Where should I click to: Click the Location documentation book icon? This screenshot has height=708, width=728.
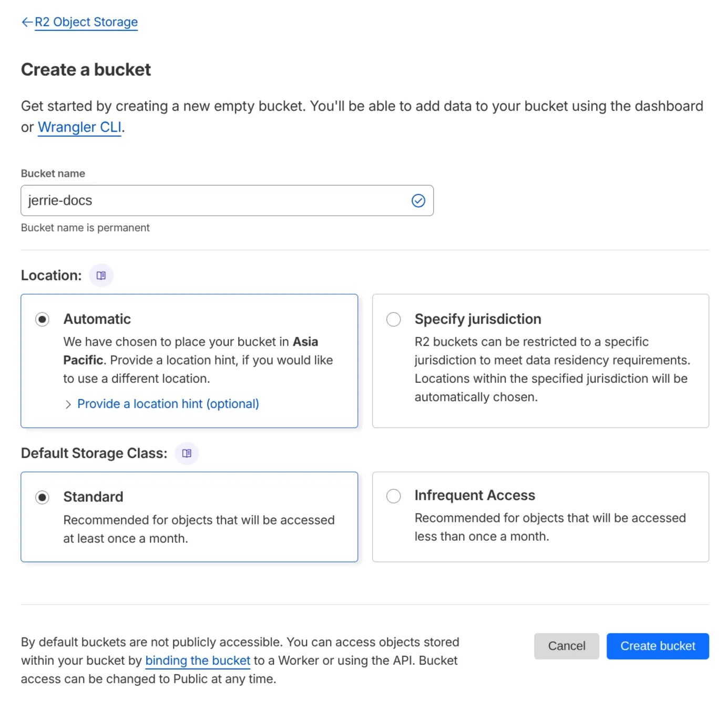(101, 275)
